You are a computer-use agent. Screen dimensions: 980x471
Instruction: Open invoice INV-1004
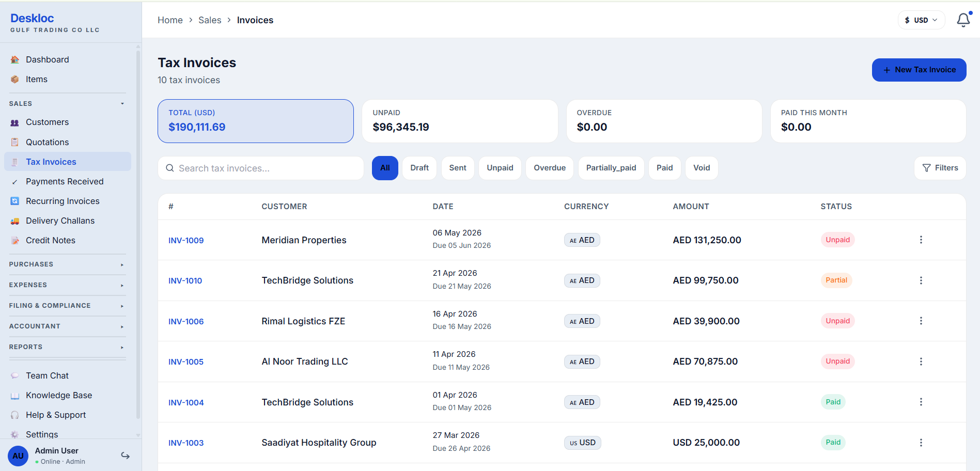(x=186, y=403)
